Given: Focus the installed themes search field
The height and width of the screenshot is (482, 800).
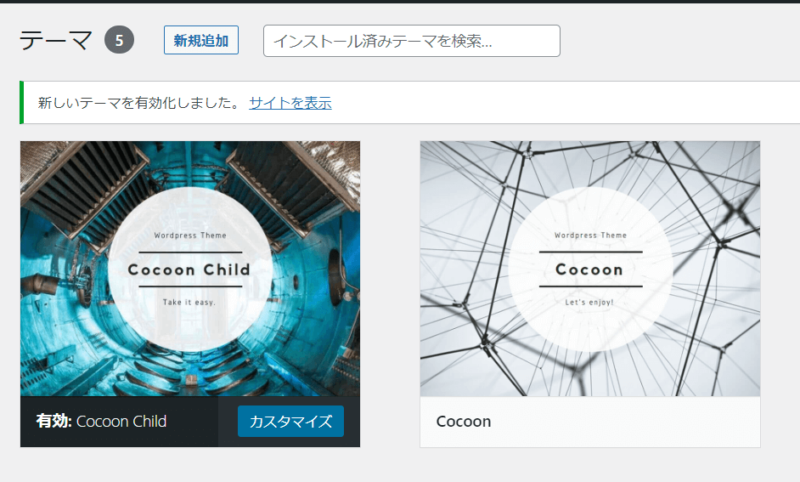Looking at the screenshot, I should [x=412, y=41].
